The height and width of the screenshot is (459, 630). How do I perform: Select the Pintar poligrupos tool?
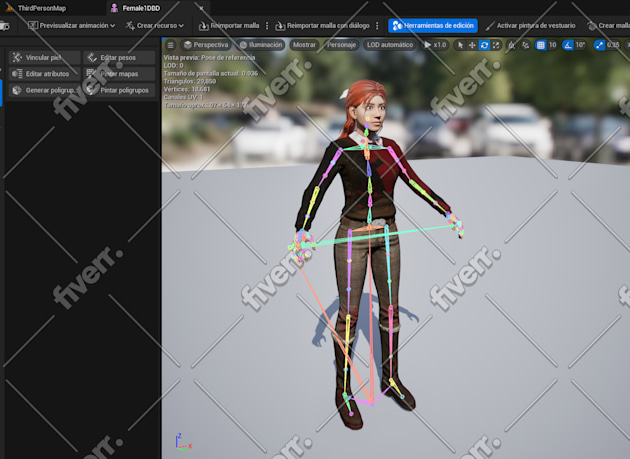(x=119, y=90)
